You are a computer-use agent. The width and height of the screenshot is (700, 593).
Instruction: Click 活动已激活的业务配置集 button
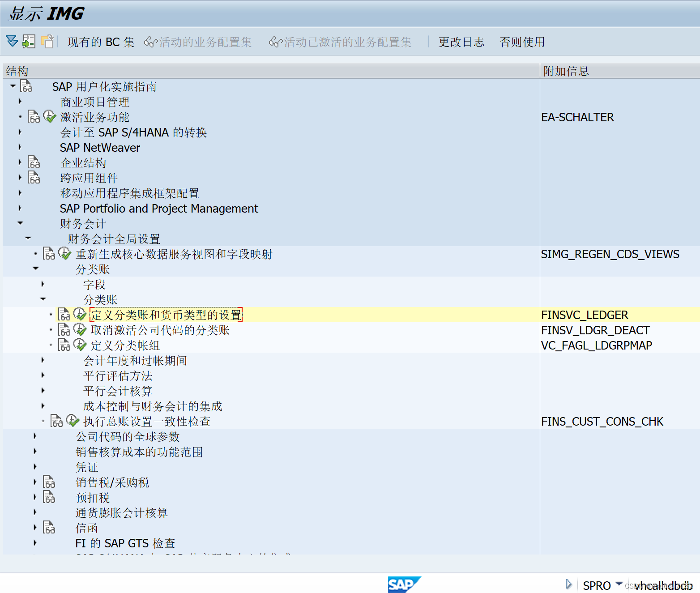click(x=340, y=42)
